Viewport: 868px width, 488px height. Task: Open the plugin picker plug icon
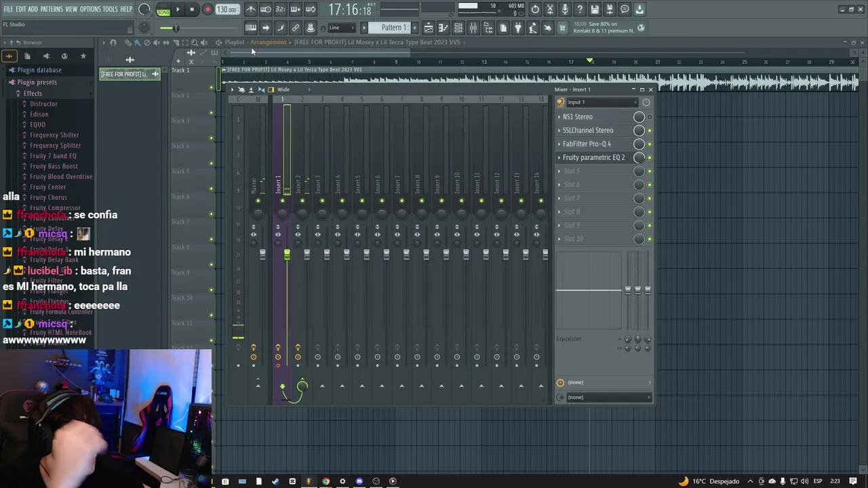[x=518, y=28]
